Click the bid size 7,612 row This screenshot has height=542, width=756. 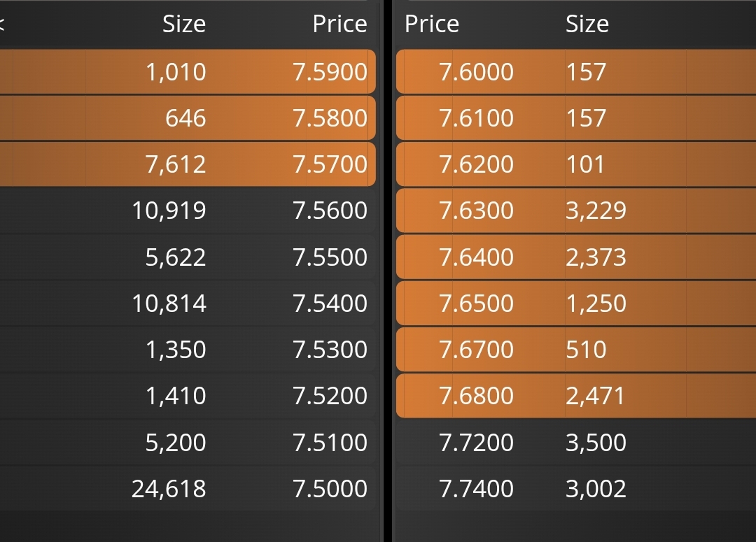[x=188, y=164]
